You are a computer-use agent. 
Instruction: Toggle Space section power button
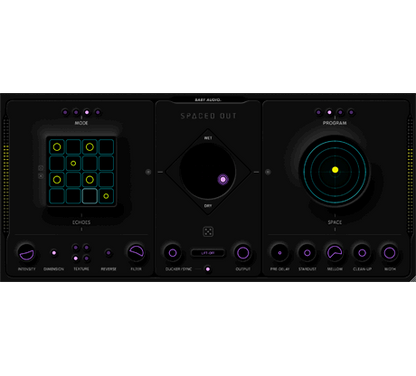268,172
